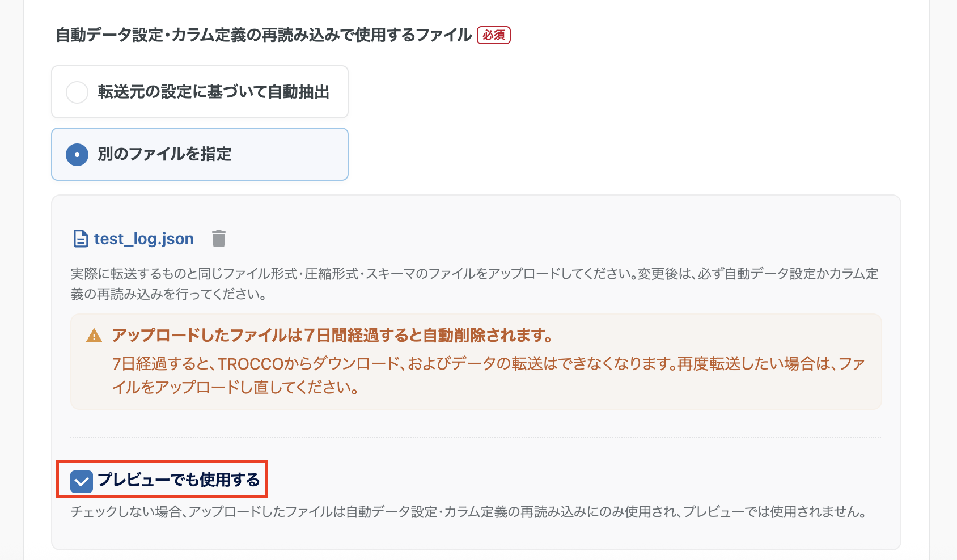
Task: Click the explanation text below the checkbox
Action: click(x=468, y=512)
